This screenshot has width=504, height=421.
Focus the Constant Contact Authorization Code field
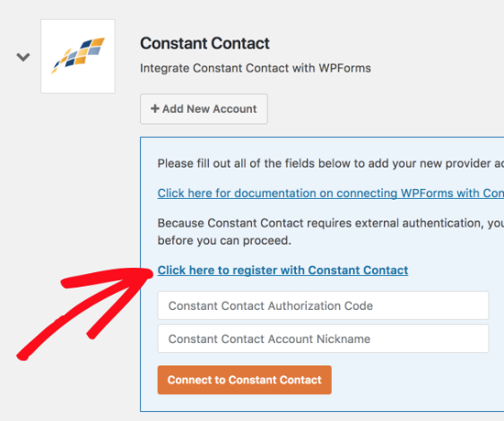tap(323, 305)
